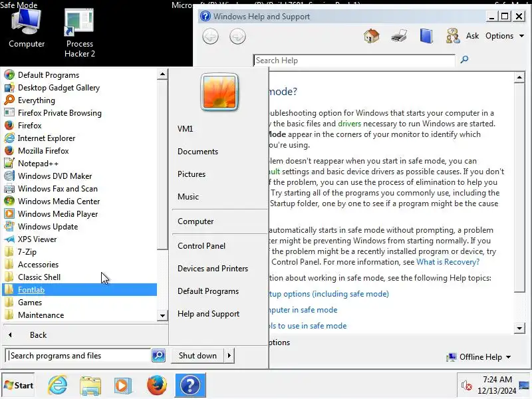Launch Windows Media Player from list
532x399 pixels.
[x=80, y=213]
